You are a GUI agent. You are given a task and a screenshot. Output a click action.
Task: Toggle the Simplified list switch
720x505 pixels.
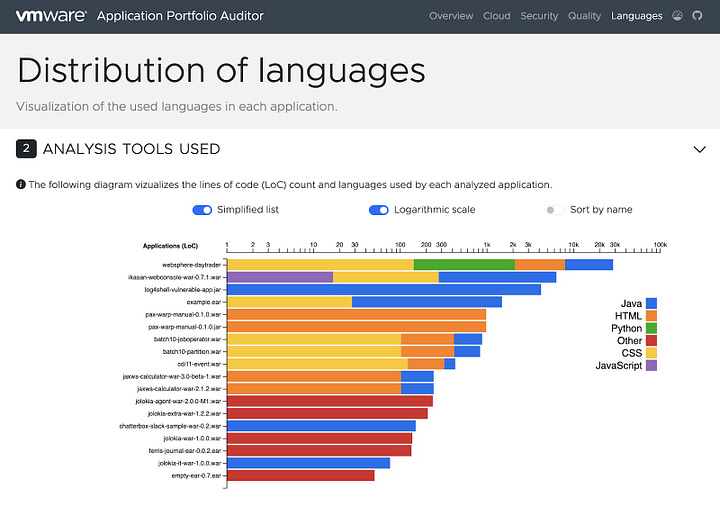point(202,210)
